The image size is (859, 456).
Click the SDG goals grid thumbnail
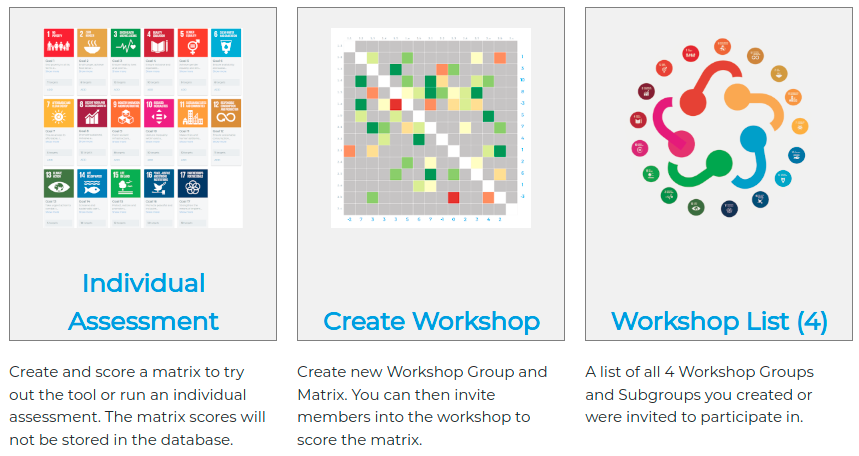143,127
